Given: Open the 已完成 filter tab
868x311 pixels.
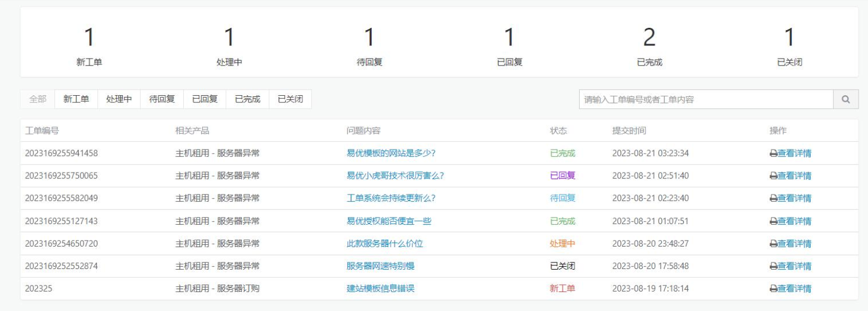Looking at the screenshot, I should click(248, 99).
